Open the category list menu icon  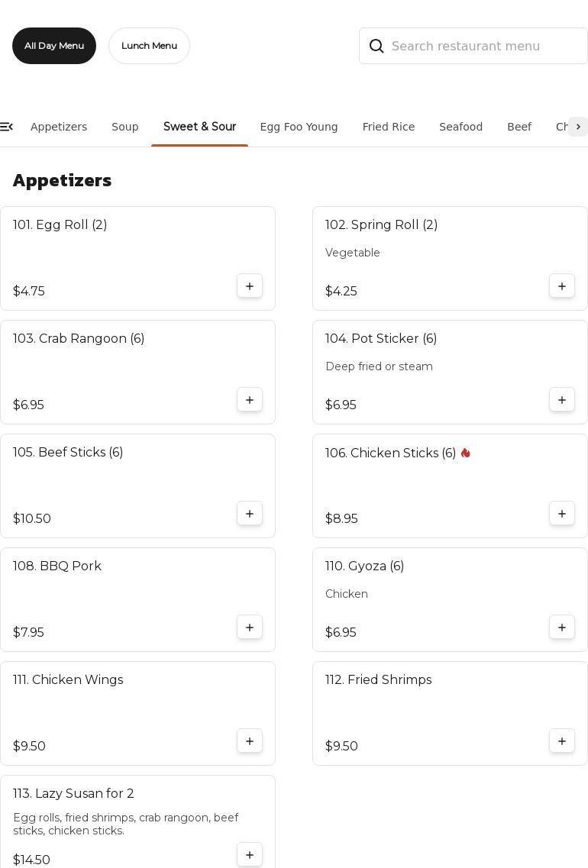point(7,127)
